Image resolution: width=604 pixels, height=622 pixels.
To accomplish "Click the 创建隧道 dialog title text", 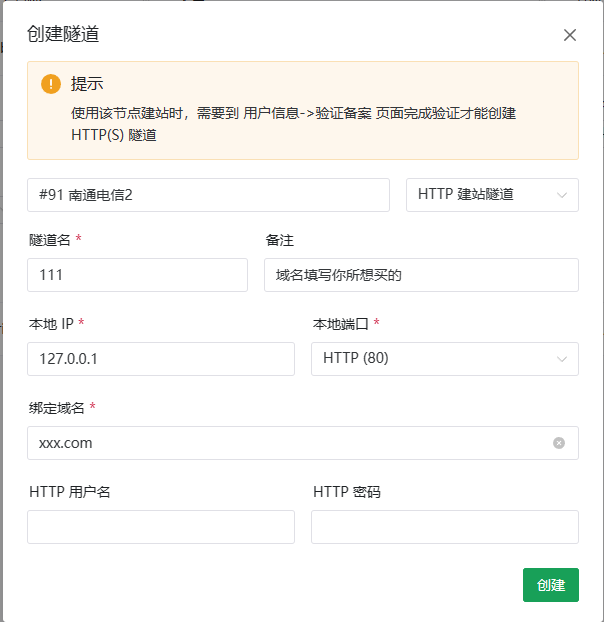I will pos(63,35).
